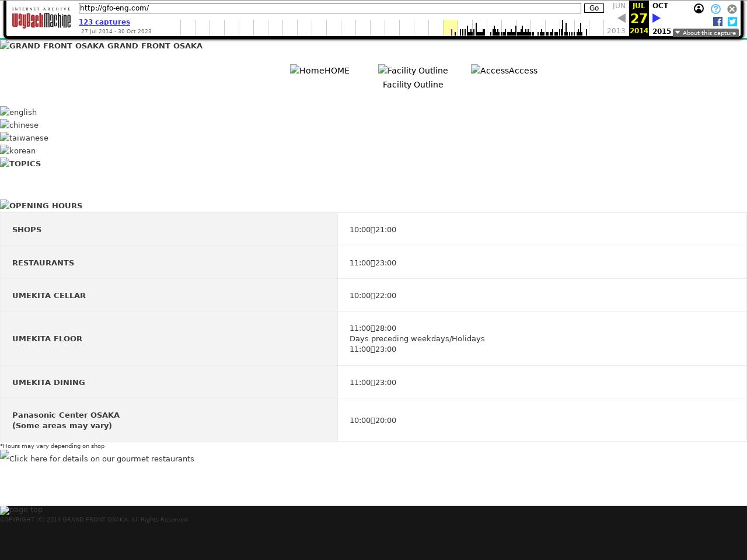Expand About this capture

[x=706, y=33]
